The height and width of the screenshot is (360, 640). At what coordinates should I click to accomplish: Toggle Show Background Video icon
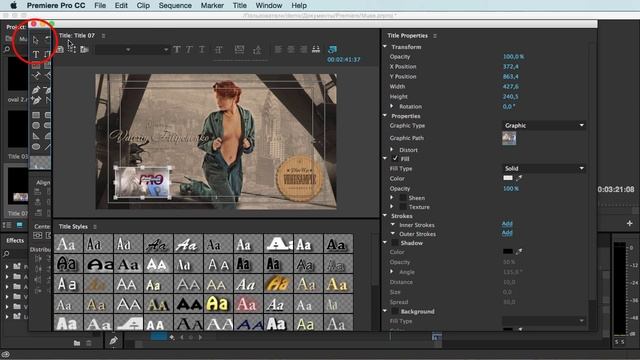(x=332, y=49)
